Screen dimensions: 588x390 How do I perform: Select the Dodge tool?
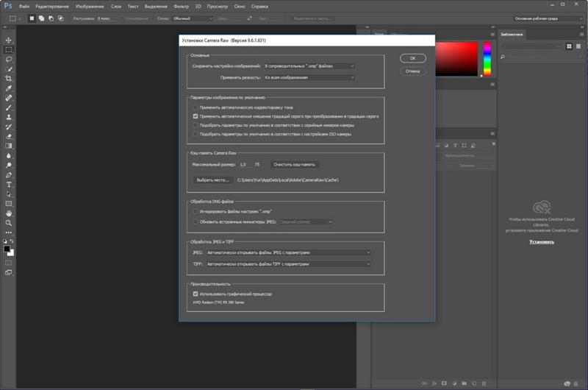(9, 166)
